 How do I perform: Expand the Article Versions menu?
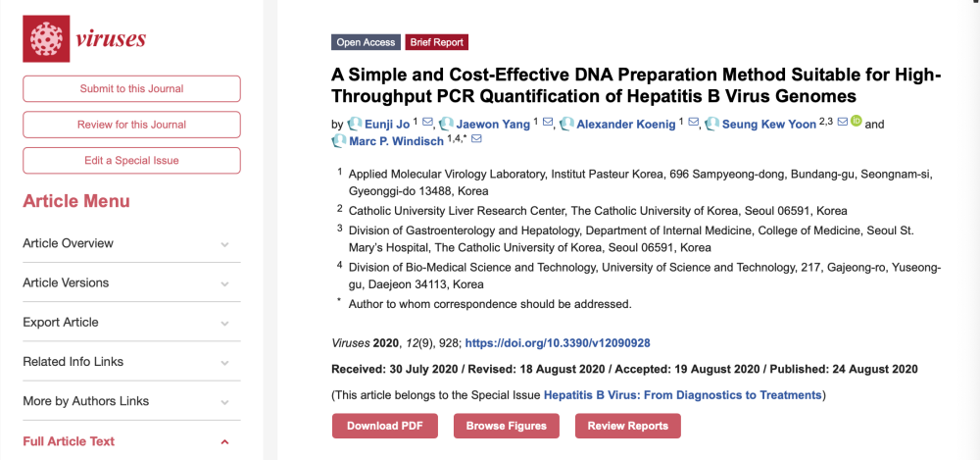[131, 282]
